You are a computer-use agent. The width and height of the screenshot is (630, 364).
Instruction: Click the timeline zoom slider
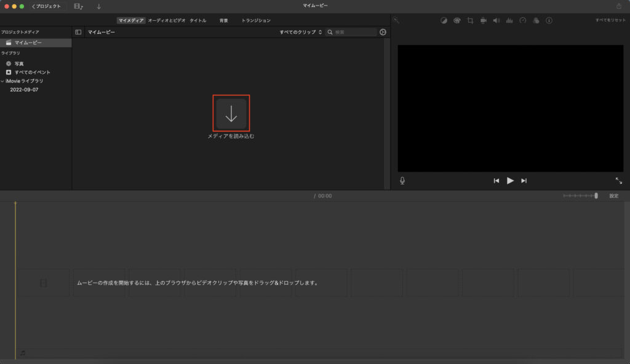point(580,196)
